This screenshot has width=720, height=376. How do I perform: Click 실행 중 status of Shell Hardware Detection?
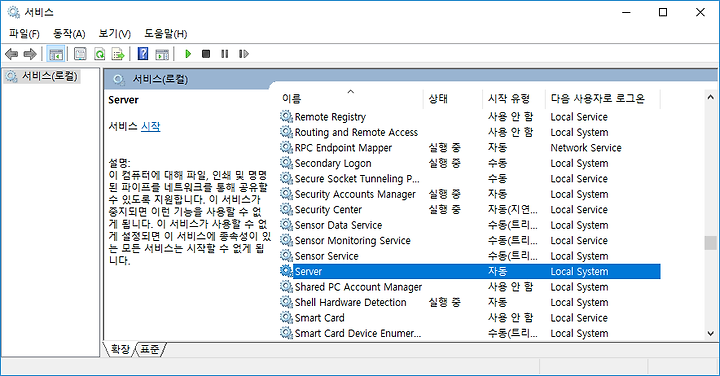(x=444, y=302)
